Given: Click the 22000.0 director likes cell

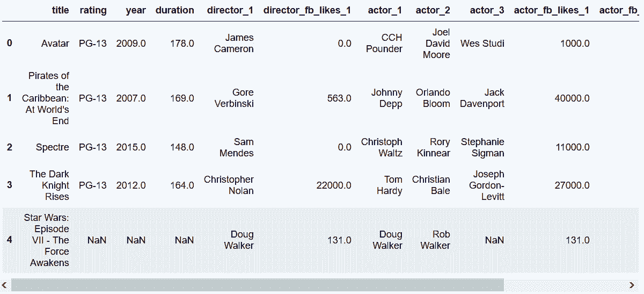Looking at the screenshot, I should 333,185.
